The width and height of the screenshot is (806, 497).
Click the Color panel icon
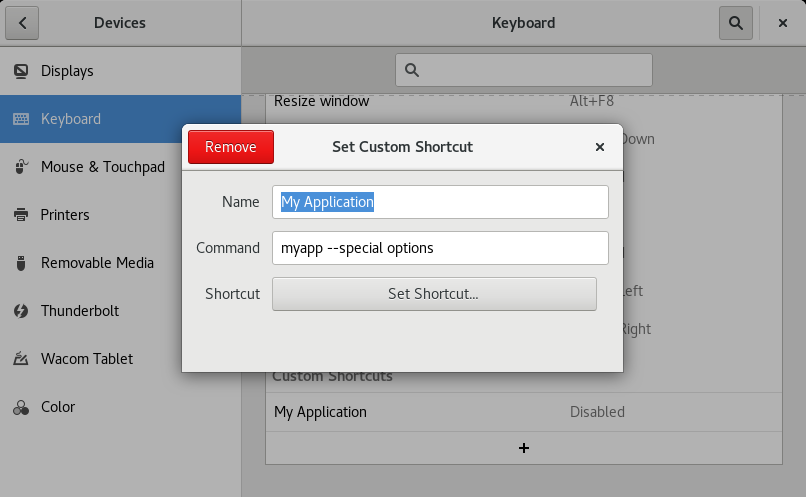21,407
